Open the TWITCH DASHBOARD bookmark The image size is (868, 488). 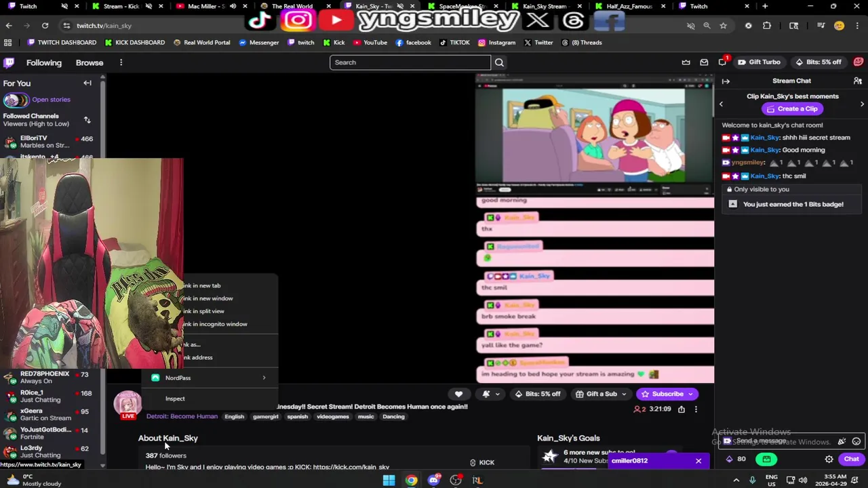(62, 42)
